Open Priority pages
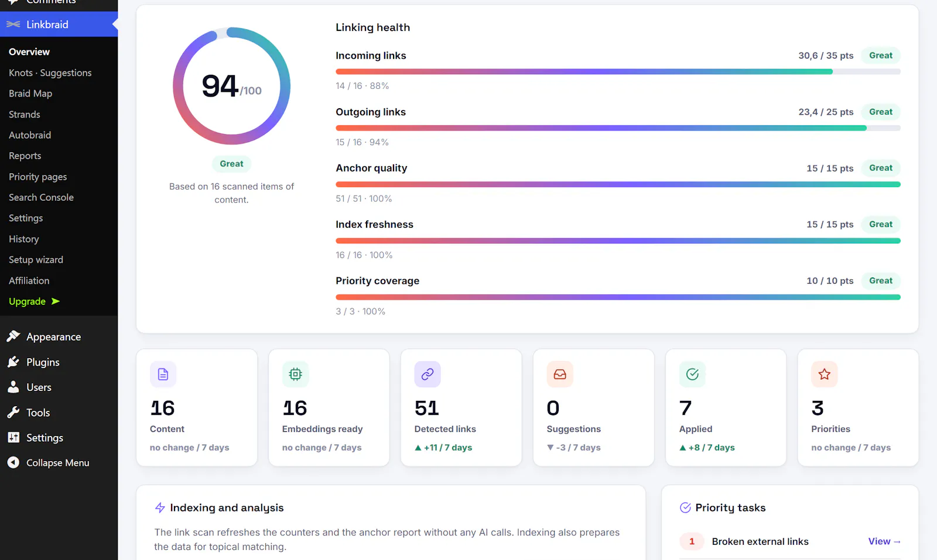 pyautogui.click(x=38, y=177)
